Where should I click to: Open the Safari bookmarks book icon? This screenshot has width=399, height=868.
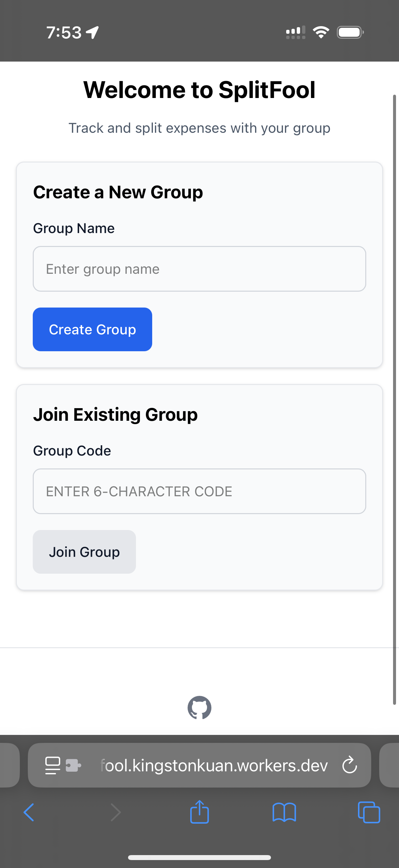tap(284, 812)
